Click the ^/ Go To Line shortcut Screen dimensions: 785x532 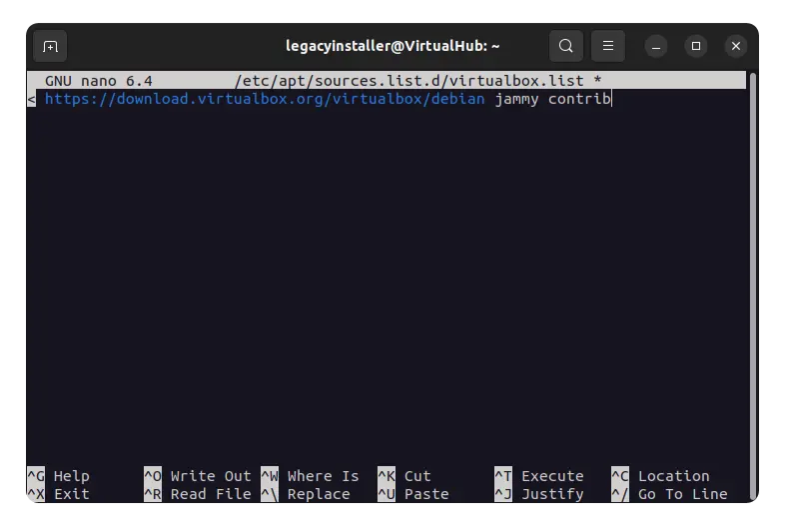[669, 494]
